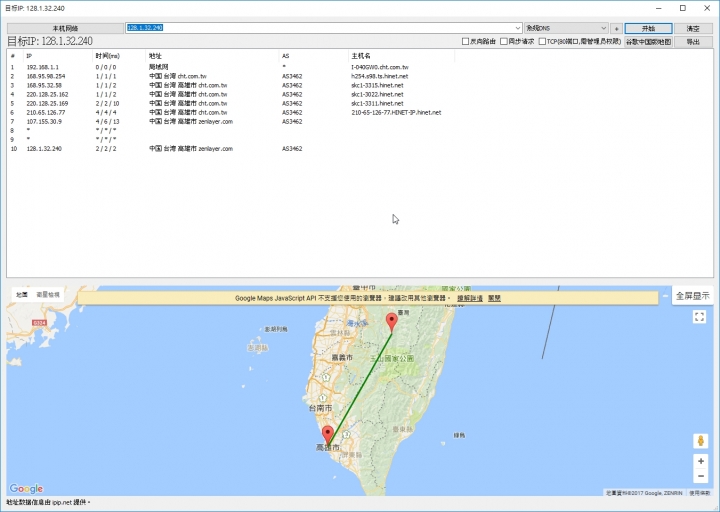720x512 pixels.
Task: Click the 主机名 column header
Action: (401, 56)
